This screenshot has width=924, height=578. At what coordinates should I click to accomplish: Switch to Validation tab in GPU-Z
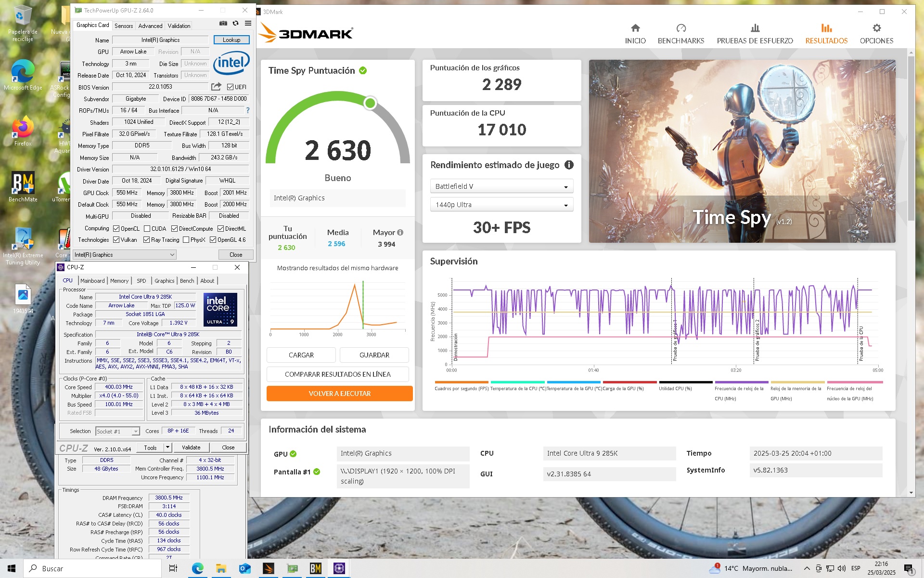coord(179,26)
